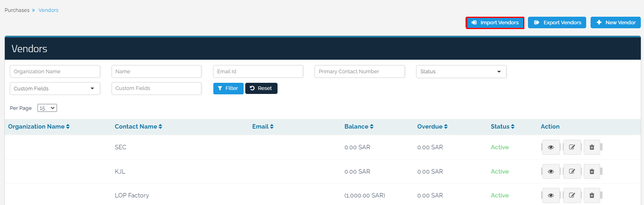Delete LOP Factory using trash icon
Screen dimensions: 644x205
click(x=592, y=195)
